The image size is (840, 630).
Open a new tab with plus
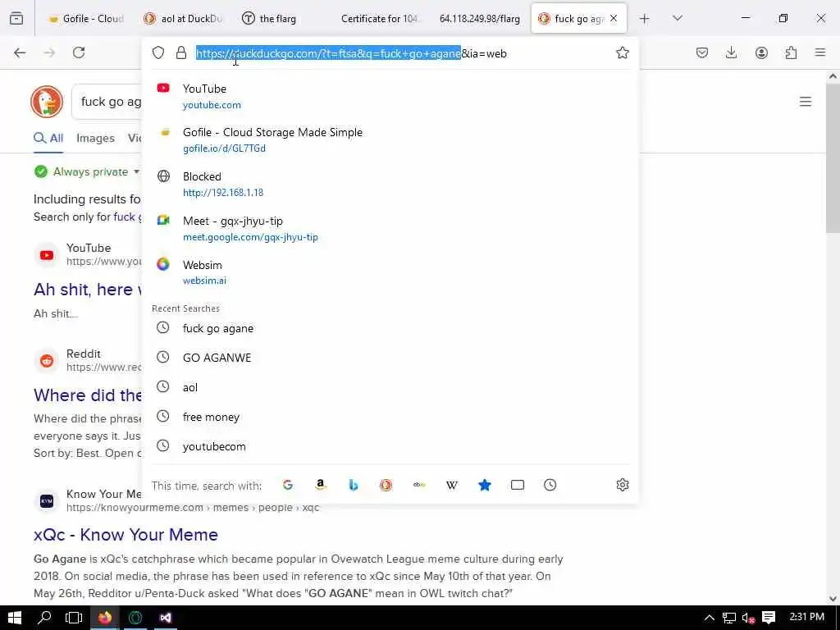coord(645,19)
